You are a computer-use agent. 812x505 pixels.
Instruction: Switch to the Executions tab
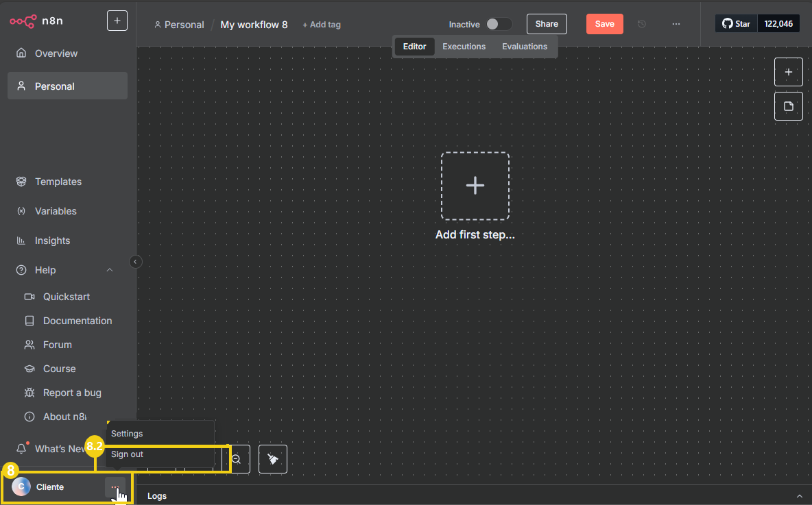click(464, 47)
